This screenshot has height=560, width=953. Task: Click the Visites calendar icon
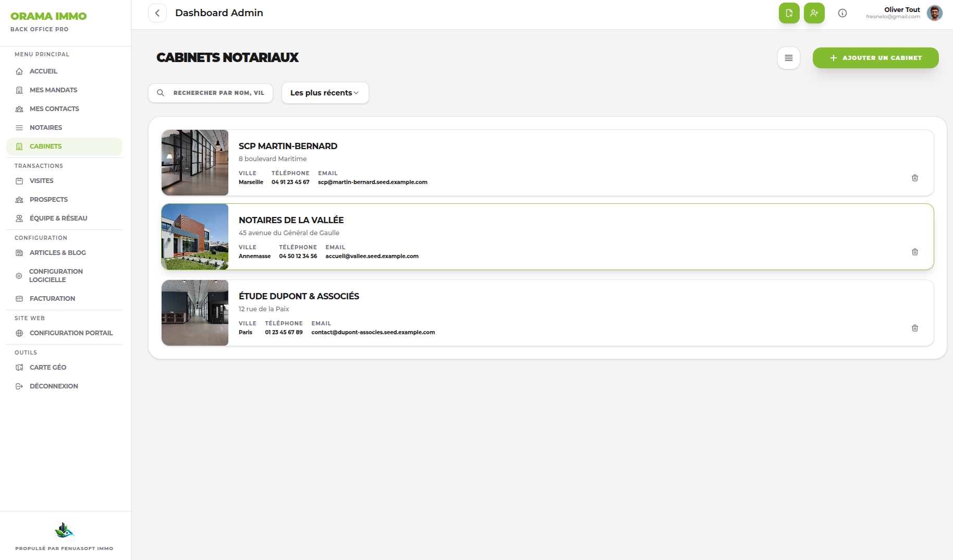19,181
